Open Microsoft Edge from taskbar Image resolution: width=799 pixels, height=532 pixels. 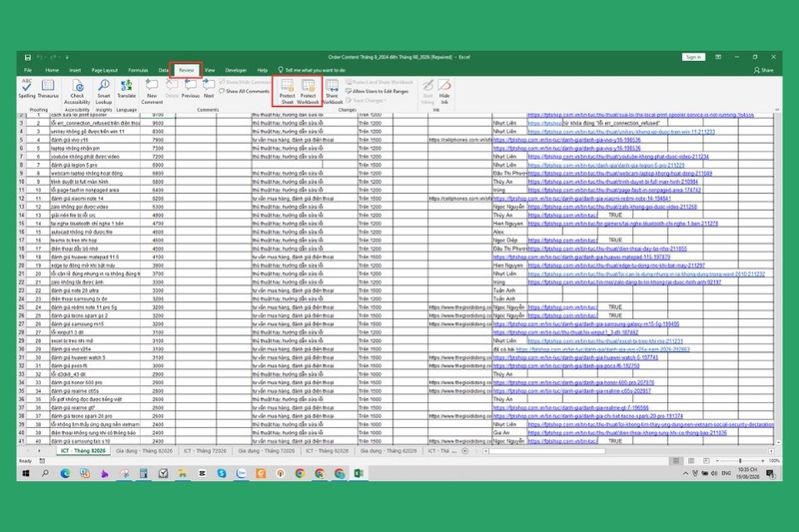click(x=65, y=473)
